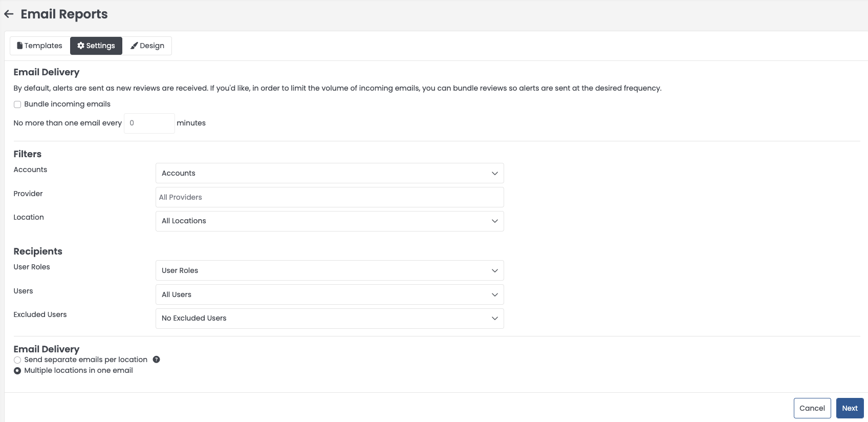Open the No Excluded Users dropdown
The width and height of the screenshot is (868, 422).
pos(329,319)
